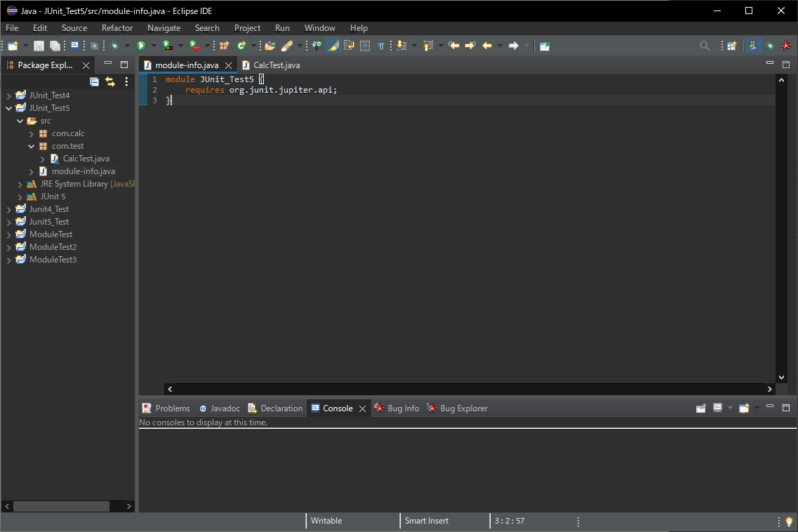This screenshot has height=532, width=798.
Task: Click the editor scroll-right arrow
Action: tap(769, 389)
